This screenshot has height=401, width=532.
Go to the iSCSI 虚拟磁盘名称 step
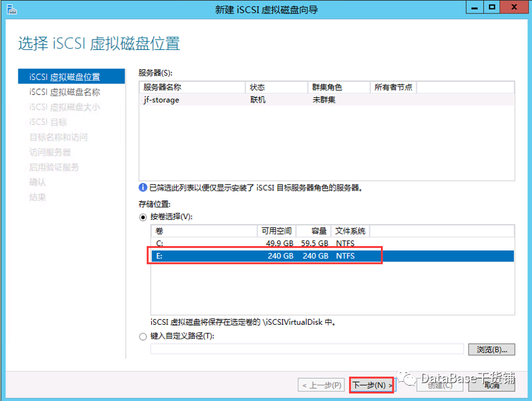[x=65, y=92]
